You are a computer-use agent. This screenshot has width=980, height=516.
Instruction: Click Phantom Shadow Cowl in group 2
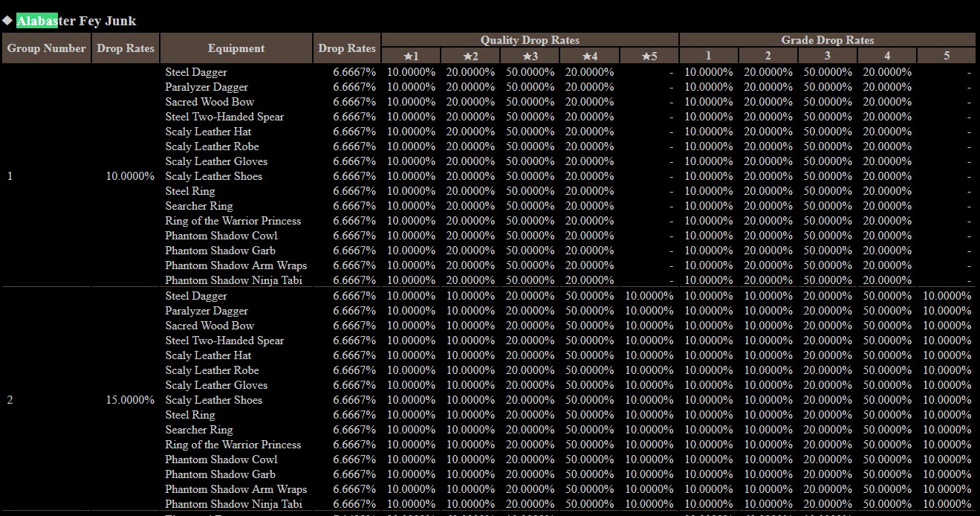coord(221,459)
